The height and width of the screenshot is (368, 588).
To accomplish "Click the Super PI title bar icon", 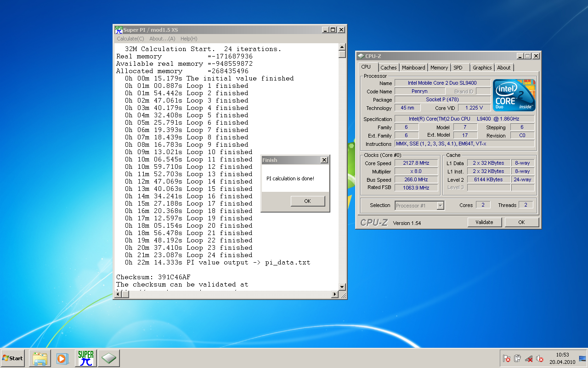I will pyautogui.click(x=119, y=30).
